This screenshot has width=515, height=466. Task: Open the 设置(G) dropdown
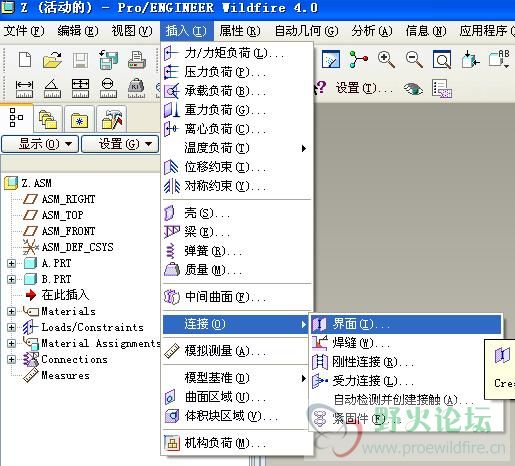(x=120, y=144)
